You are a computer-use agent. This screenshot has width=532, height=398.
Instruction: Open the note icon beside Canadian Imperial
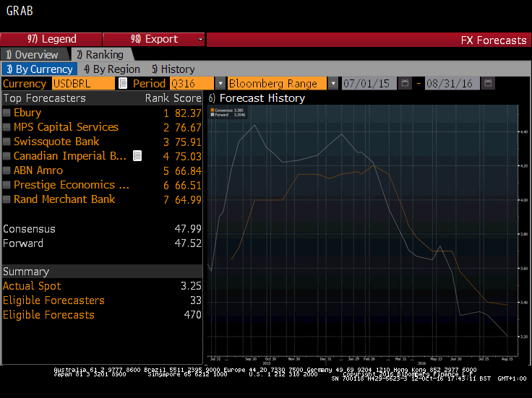[x=137, y=156]
